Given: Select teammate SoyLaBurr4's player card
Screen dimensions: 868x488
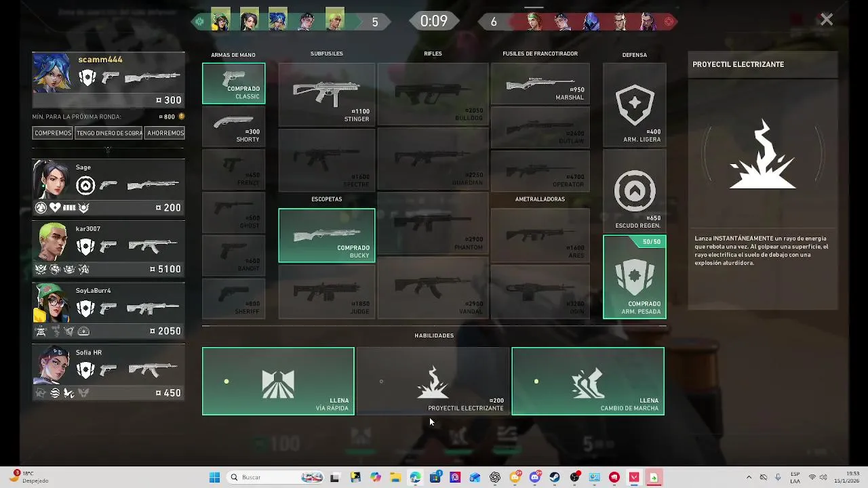Looking at the screenshot, I should click(108, 311).
